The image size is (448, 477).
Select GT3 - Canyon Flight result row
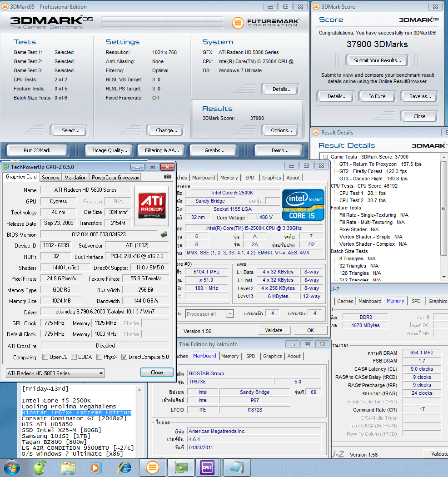click(x=373, y=179)
